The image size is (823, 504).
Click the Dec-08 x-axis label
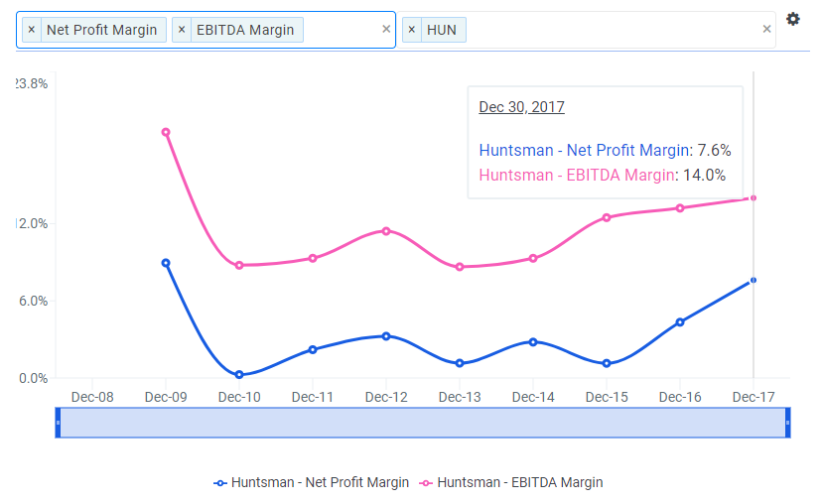coord(92,397)
